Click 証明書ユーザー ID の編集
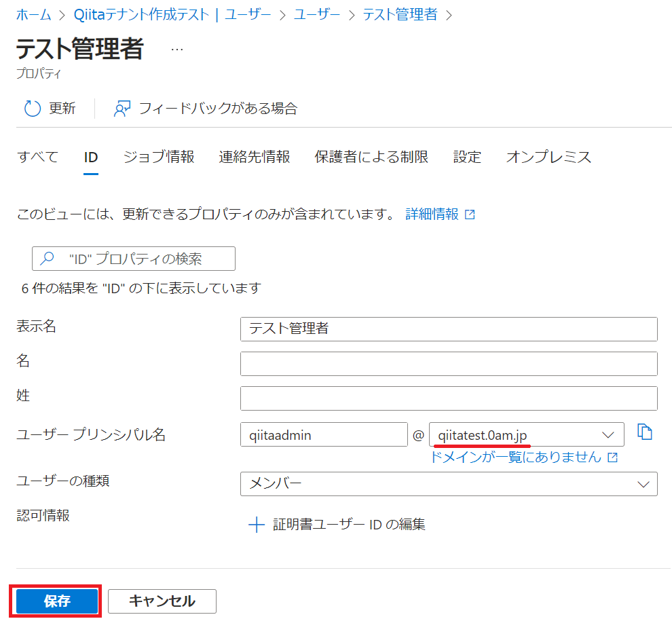 [349, 525]
